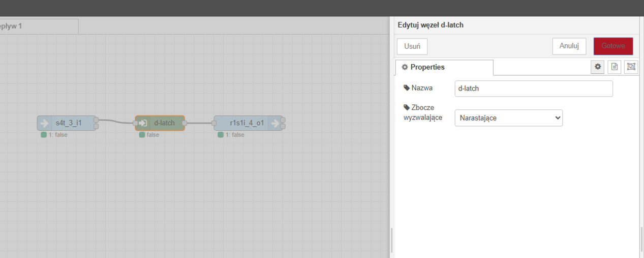Click green status dot under r1s1i_4_o1
This screenshot has width=644, height=258.
(x=220, y=135)
